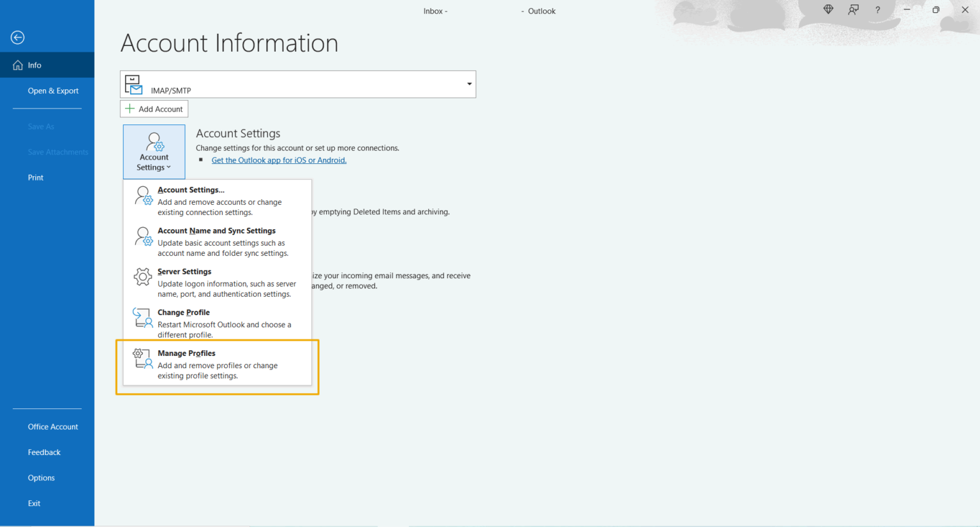Click the back arrow to leave Account Information
This screenshot has height=527, width=980.
click(x=17, y=38)
